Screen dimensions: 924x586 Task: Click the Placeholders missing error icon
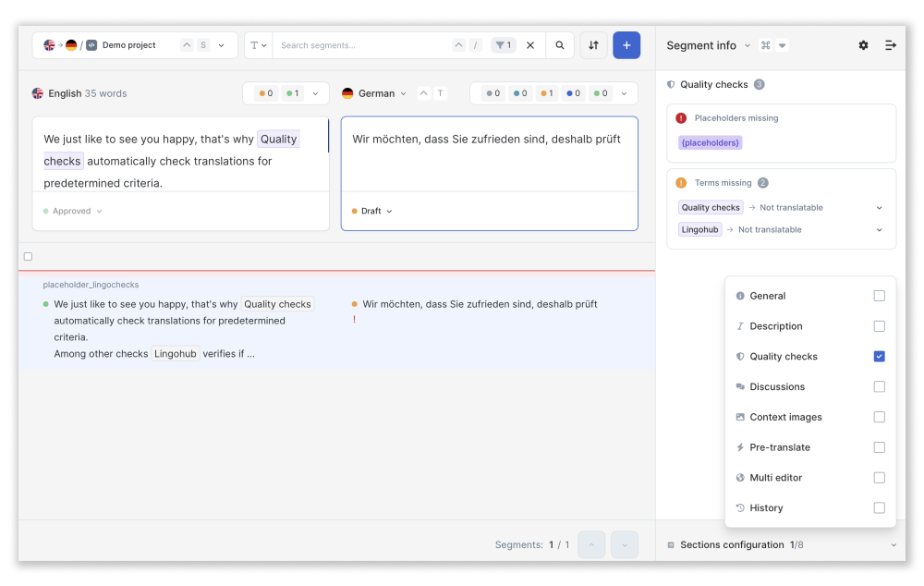tap(681, 118)
